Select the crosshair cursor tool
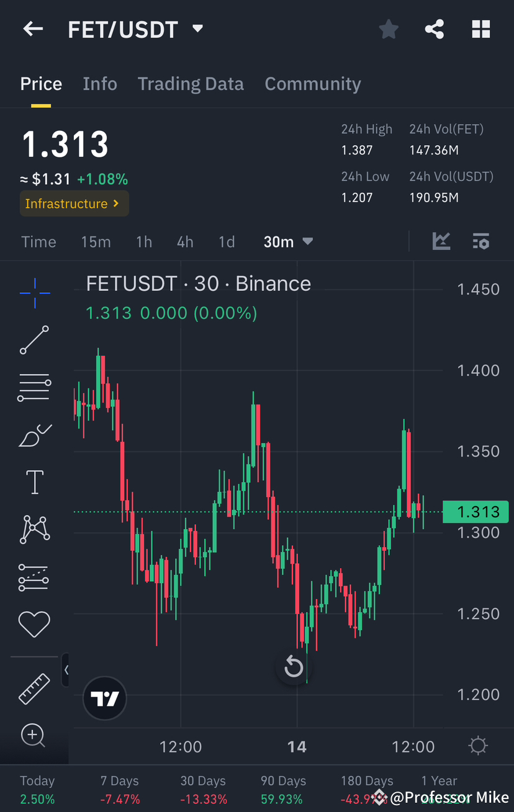The height and width of the screenshot is (812, 514). [34, 293]
